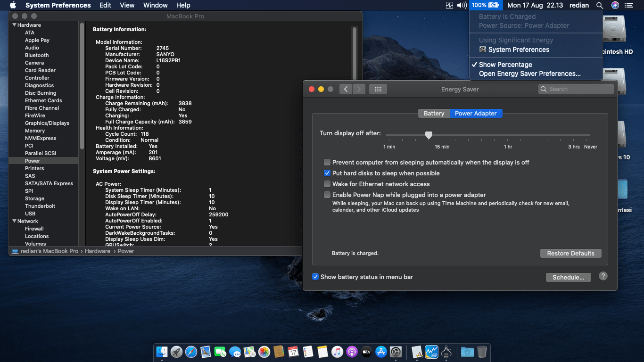
Task: Open Notification Center list icon
Action: click(x=628, y=5)
